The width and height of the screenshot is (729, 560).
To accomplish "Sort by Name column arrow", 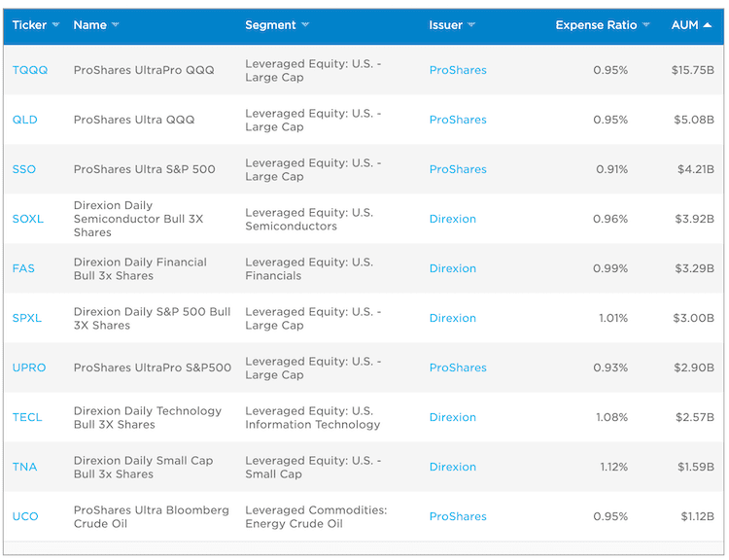I will (x=116, y=24).
